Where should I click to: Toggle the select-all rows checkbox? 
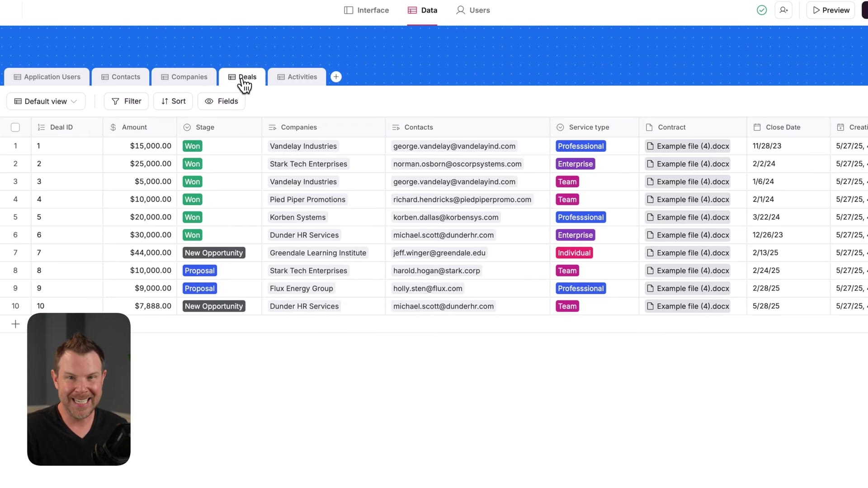tap(15, 127)
